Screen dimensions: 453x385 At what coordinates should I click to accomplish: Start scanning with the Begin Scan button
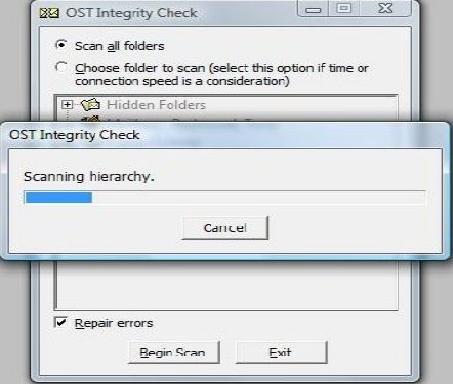click(x=174, y=352)
